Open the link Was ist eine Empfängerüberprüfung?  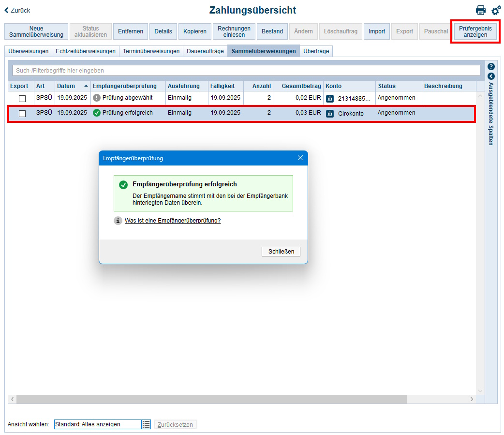pyautogui.click(x=173, y=220)
